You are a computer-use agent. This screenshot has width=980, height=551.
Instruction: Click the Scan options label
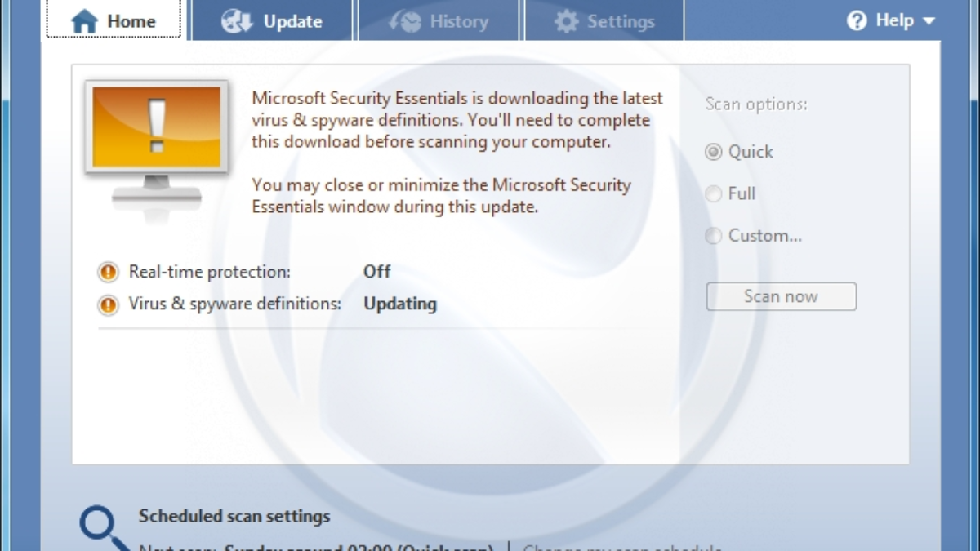[756, 104]
